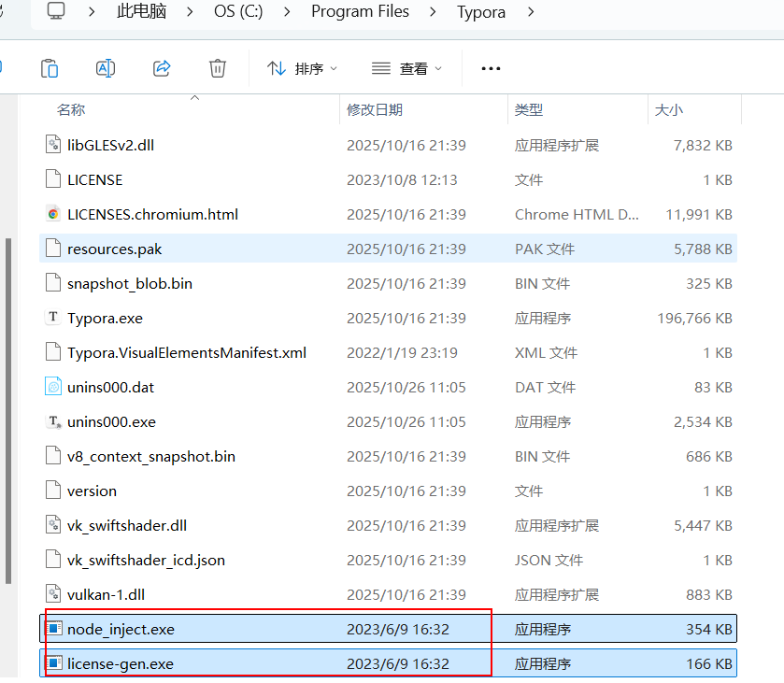Click unins000.exe uninstaller icon
784x683 pixels.
click(x=53, y=421)
